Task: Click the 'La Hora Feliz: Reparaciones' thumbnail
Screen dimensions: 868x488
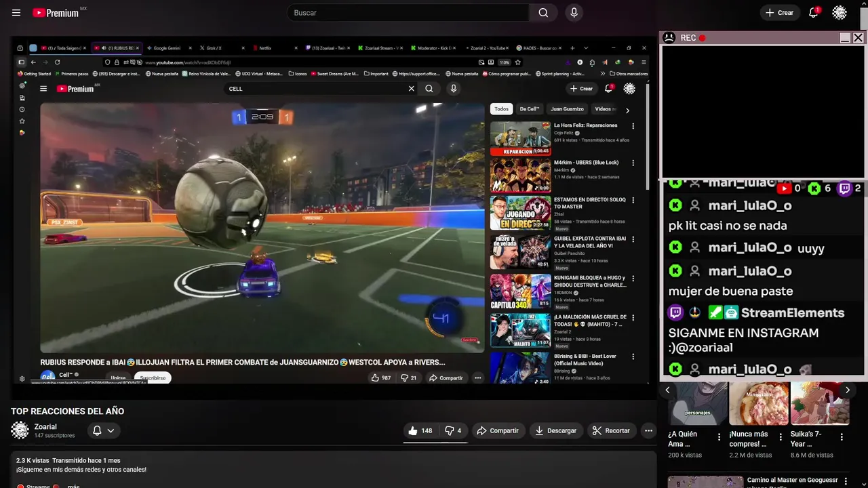Action: tap(521, 138)
